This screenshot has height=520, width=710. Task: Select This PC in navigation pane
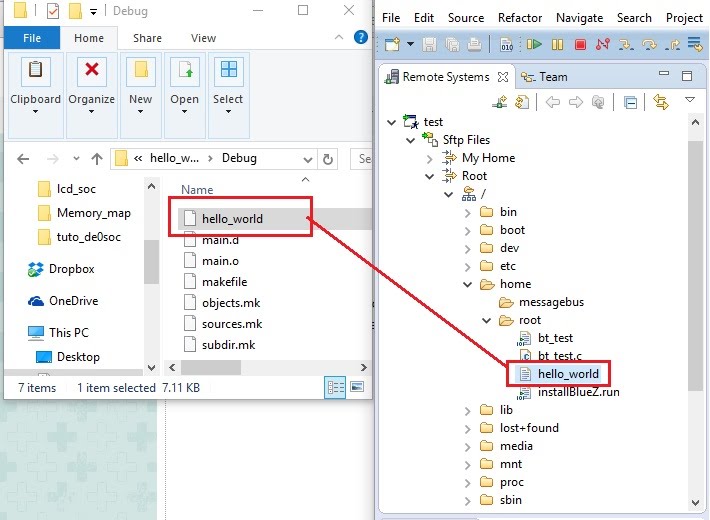58,332
